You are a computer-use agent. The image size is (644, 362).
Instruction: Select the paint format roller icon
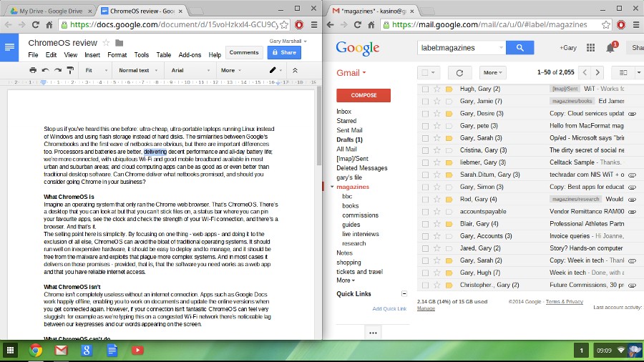point(69,70)
